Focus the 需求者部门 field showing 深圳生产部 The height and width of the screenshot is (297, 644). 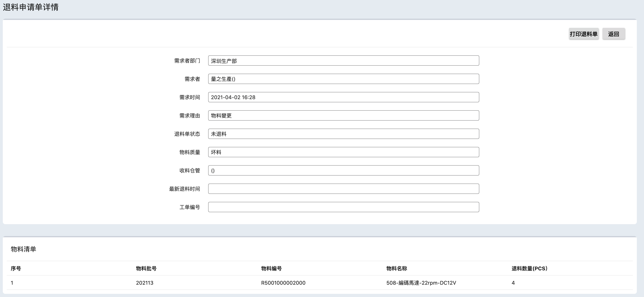[x=344, y=61]
